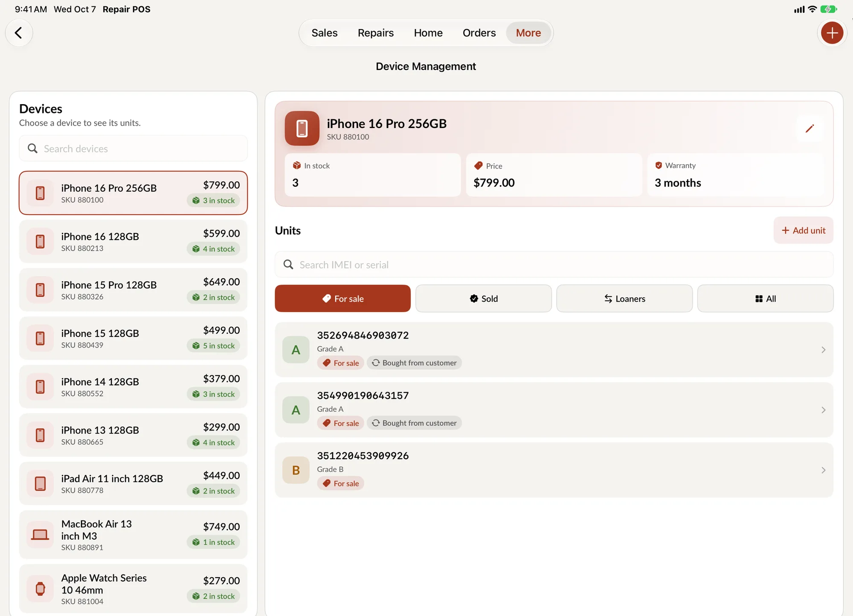
Task: Click the $449.00 price of iPad Air
Action: coord(221,475)
